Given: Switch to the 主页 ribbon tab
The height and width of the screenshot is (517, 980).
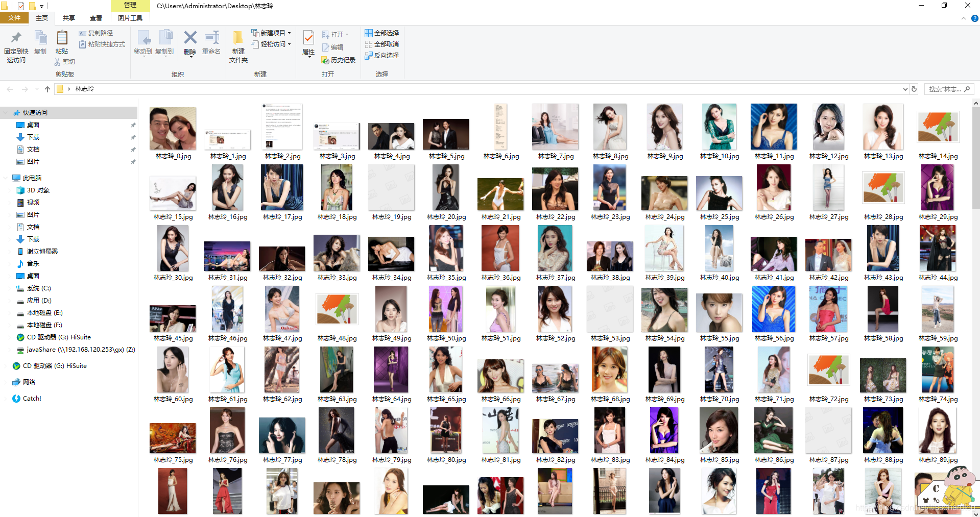Looking at the screenshot, I should (x=42, y=18).
